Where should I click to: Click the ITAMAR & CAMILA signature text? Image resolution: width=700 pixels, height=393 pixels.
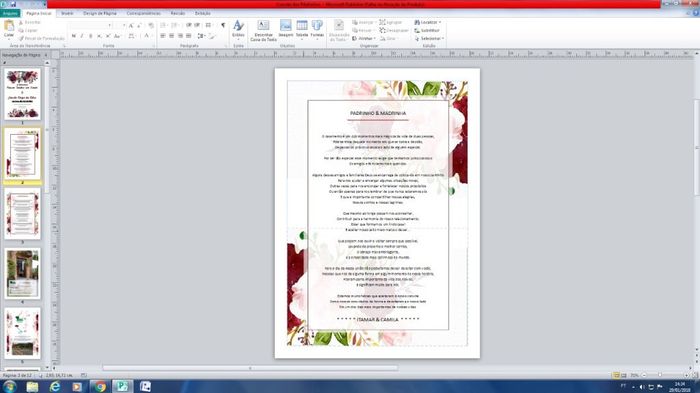pyautogui.click(x=378, y=320)
